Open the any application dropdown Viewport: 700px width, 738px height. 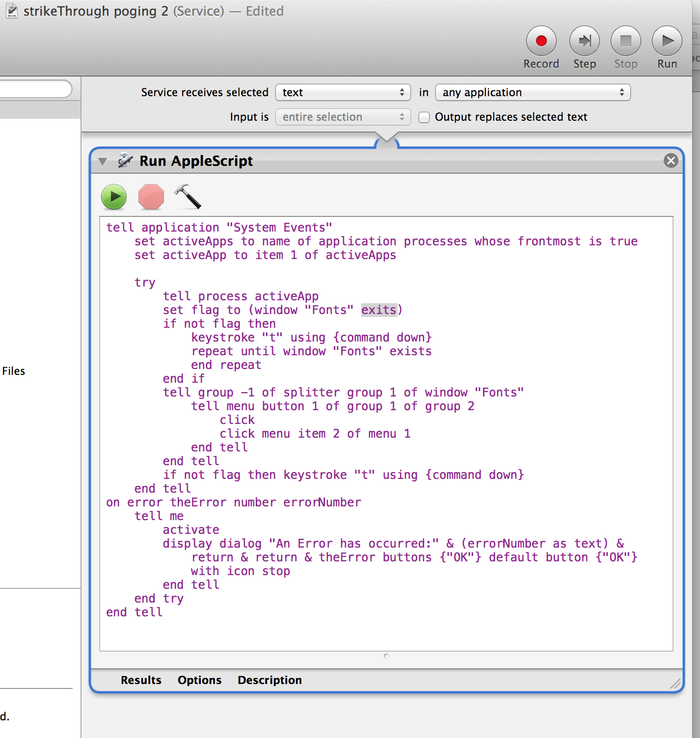click(x=533, y=92)
